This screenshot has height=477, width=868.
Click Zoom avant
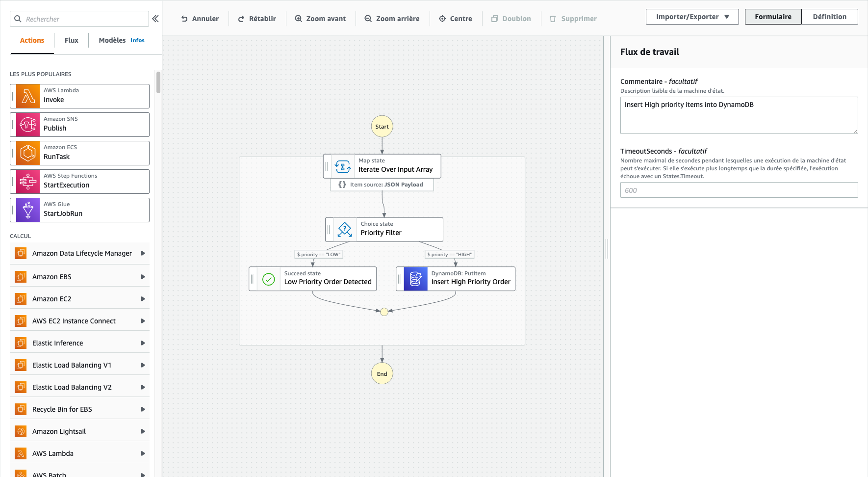320,19
